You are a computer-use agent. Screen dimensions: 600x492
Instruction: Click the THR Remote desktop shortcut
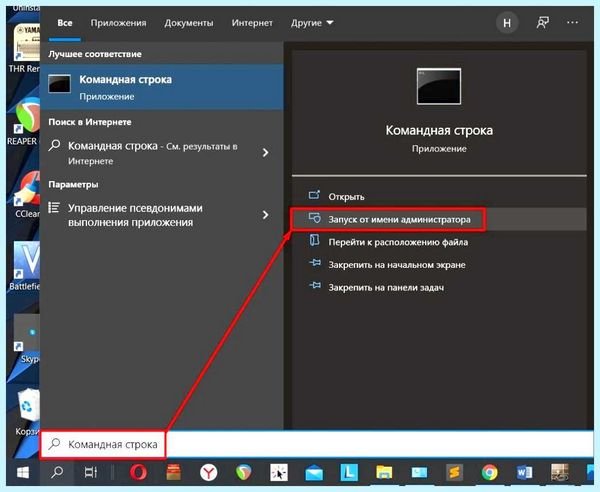pyautogui.click(x=25, y=48)
